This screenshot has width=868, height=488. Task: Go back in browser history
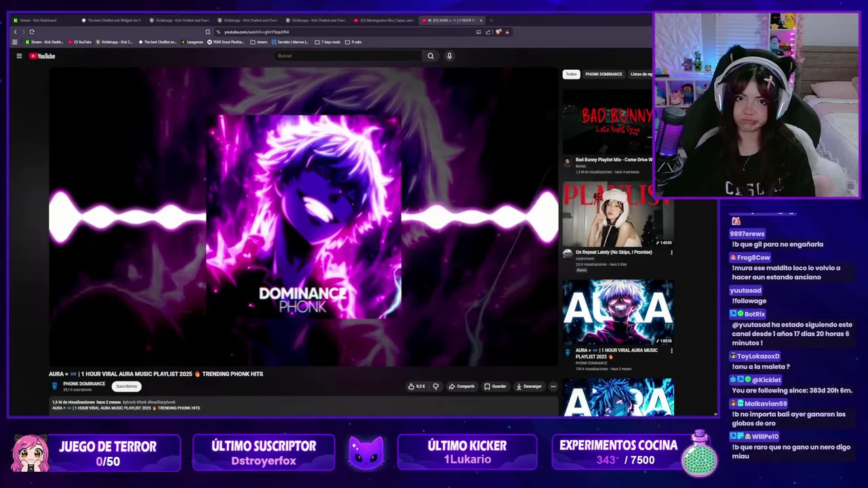(15, 32)
